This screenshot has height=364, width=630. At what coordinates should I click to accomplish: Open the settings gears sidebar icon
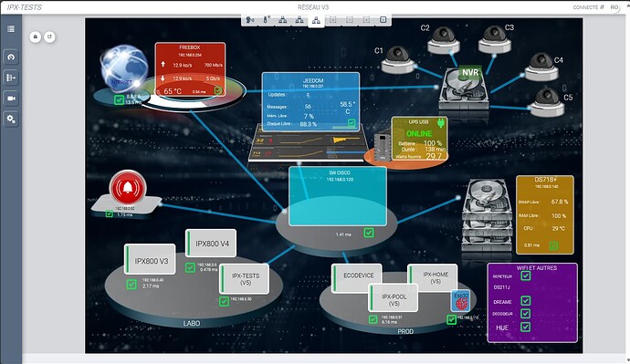(x=11, y=119)
